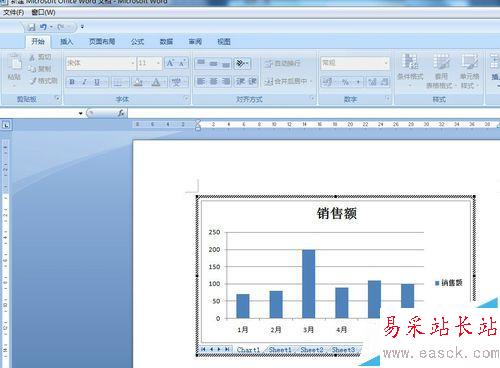
Task: Click the Decrease Decimal icon
Action: (384, 82)
